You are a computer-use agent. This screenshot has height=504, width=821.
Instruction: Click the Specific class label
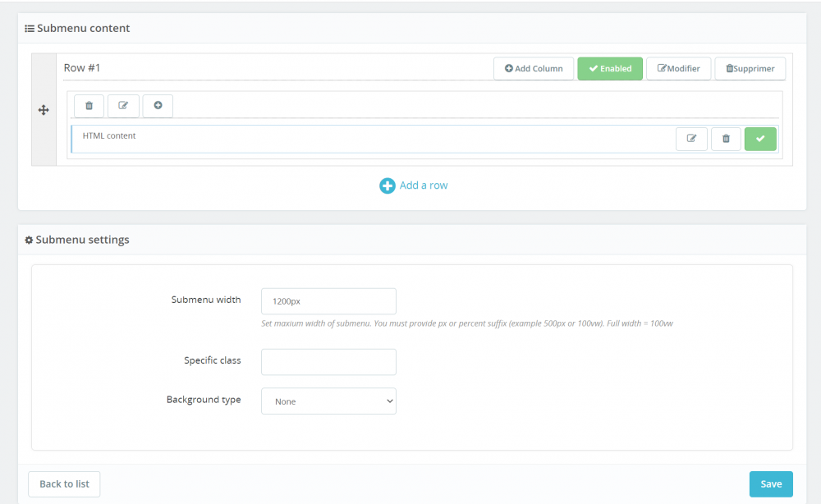tap(213, 360)
